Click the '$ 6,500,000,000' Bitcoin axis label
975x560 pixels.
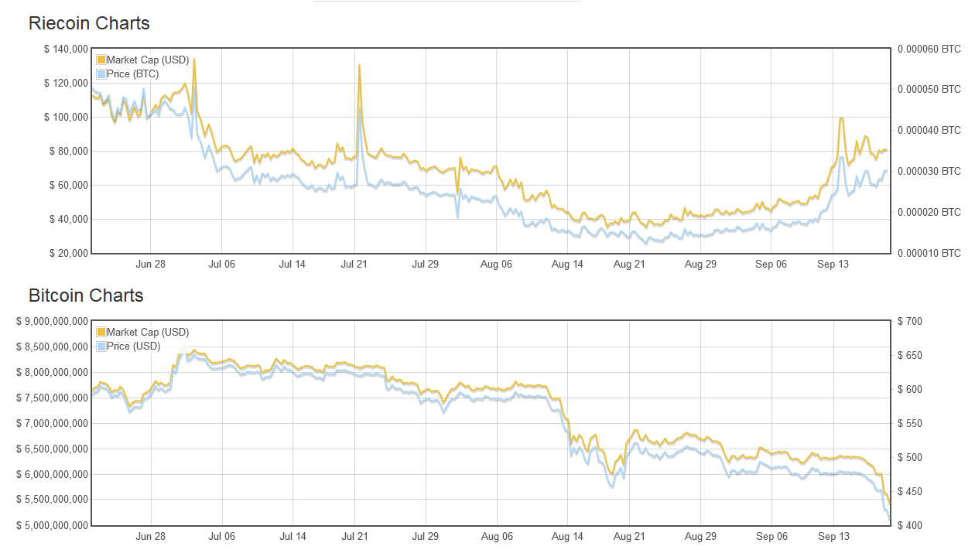(x=52, y=449)
